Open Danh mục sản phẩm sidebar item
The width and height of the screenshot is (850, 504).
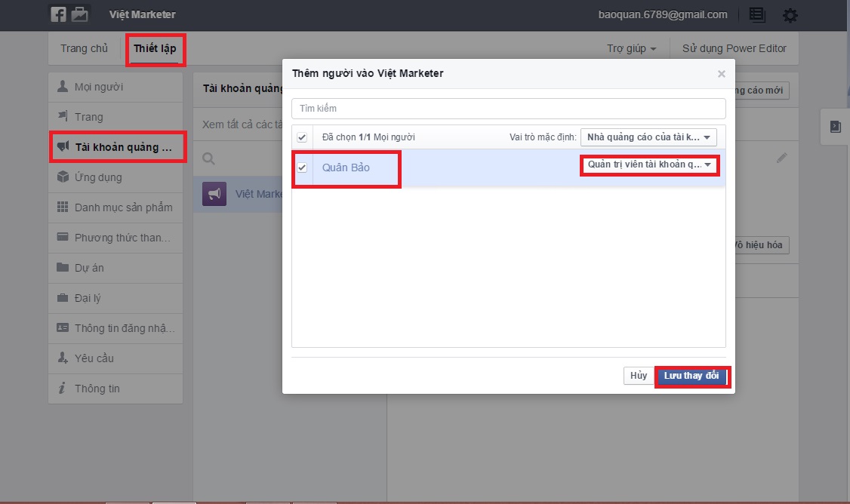tap(115, 207)
